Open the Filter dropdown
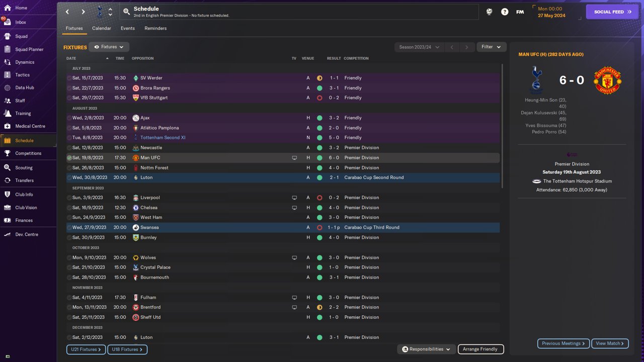Image resolution: width=644 pixels, height=362 pixels. click(x=491, y=47)
